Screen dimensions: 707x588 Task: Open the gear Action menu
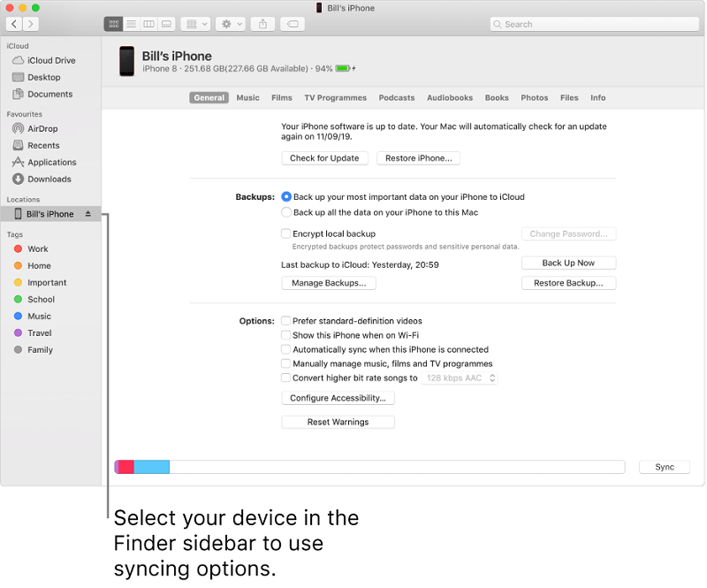coord(231,24)
